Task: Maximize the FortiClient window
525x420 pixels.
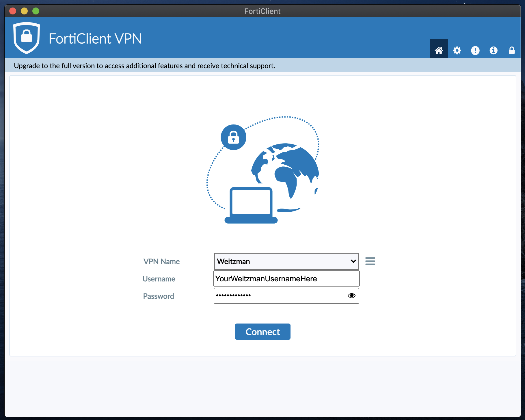Action: coord(36,11)
